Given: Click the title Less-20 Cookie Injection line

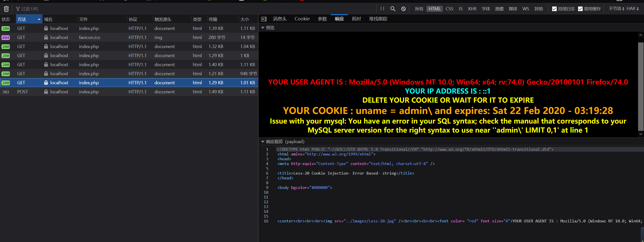Looking at the screenshot, I should point(346,173).
